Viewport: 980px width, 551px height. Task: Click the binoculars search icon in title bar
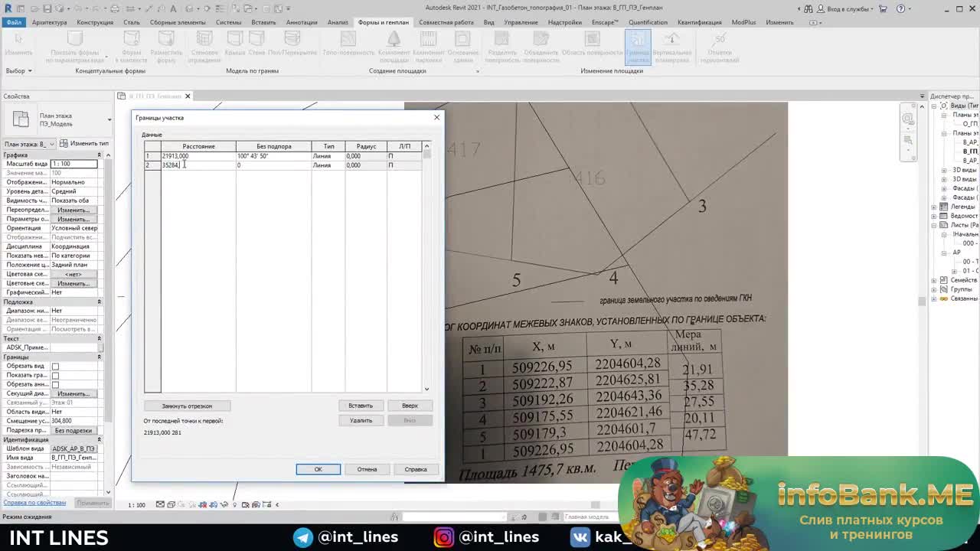click(808, 8)
